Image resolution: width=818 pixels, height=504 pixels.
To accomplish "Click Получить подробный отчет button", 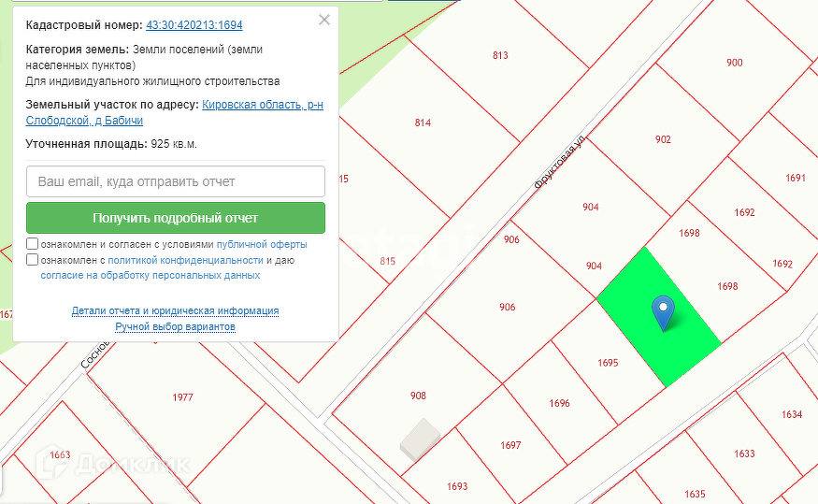I will click(x=176, y=218).
